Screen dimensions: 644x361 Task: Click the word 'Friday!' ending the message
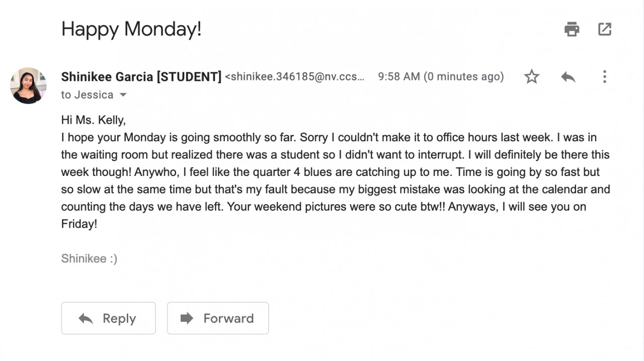79,224
